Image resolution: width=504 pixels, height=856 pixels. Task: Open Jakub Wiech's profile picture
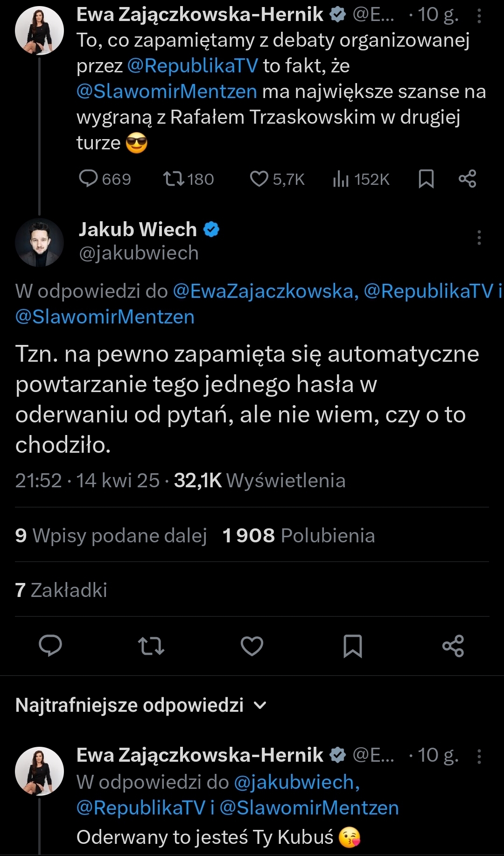(40, 242)
